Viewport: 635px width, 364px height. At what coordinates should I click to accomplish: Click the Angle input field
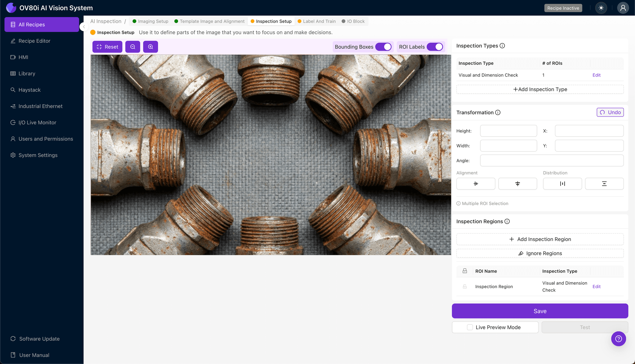pyautogui.click(x=552, y=160)
